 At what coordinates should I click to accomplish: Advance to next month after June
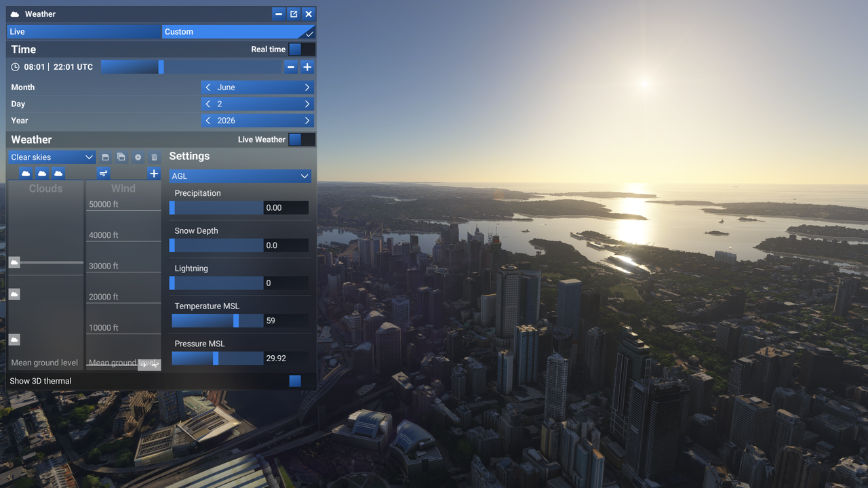click(x=307, y=87)
